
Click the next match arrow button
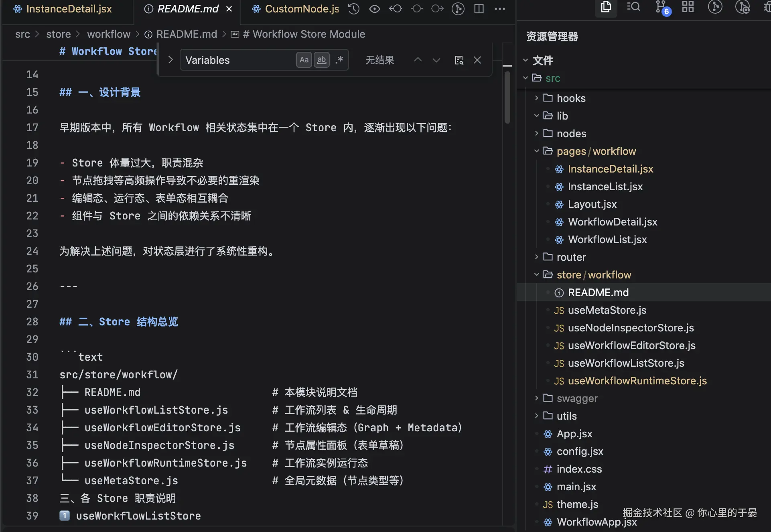pos(436,60)
